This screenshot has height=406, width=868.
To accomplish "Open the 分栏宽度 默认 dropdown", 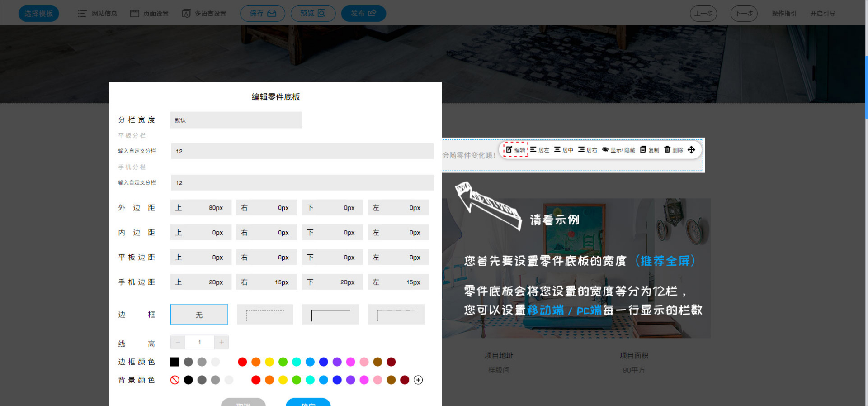I will pos(236,120).
